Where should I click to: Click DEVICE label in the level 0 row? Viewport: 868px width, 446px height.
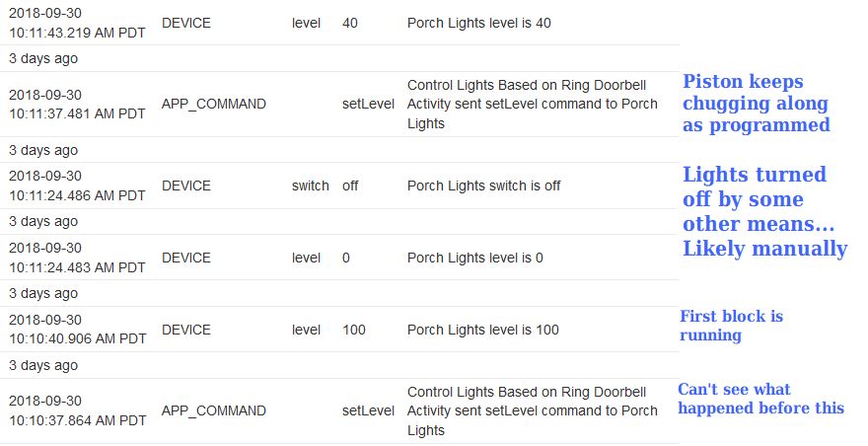point(186,258)
